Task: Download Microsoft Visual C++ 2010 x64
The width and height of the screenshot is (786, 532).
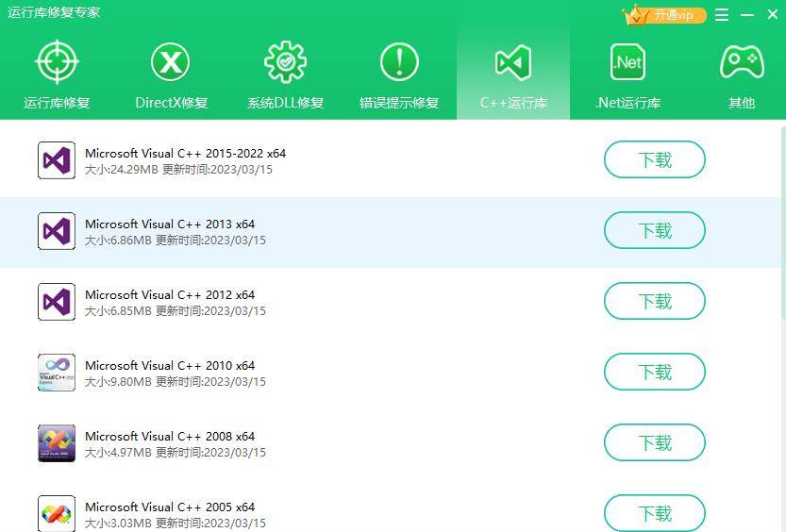Action: [x=655, y=372]
